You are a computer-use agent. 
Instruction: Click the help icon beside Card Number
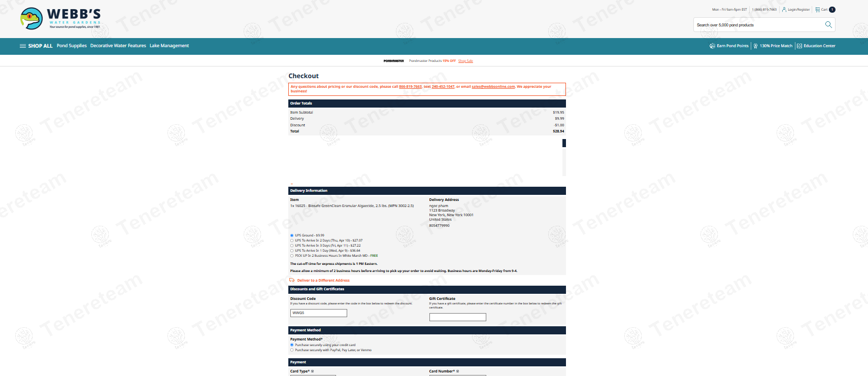pyautogui.click(x=457, y=371)
